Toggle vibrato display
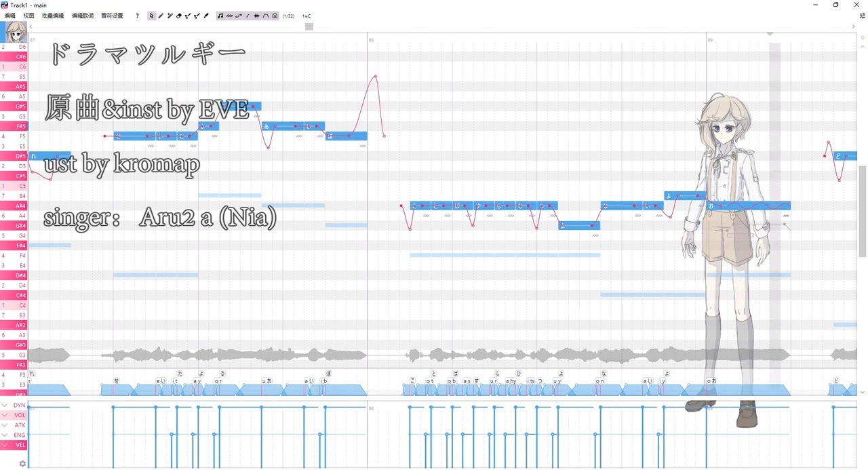 pos(229,16)
